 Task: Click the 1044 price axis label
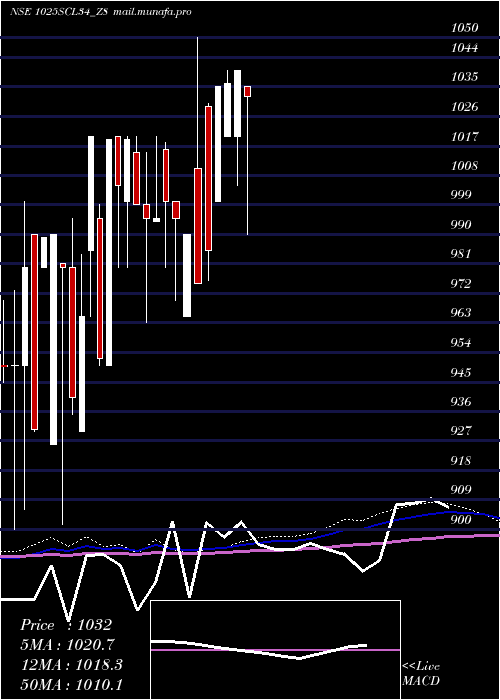pos(465,47)
